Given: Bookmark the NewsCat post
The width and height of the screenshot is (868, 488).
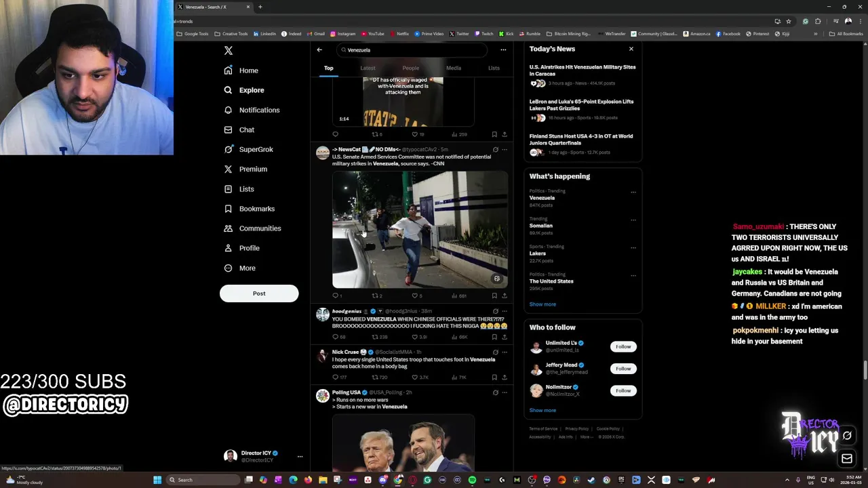Looking at the screenshot, I should [x=494, y=296].
